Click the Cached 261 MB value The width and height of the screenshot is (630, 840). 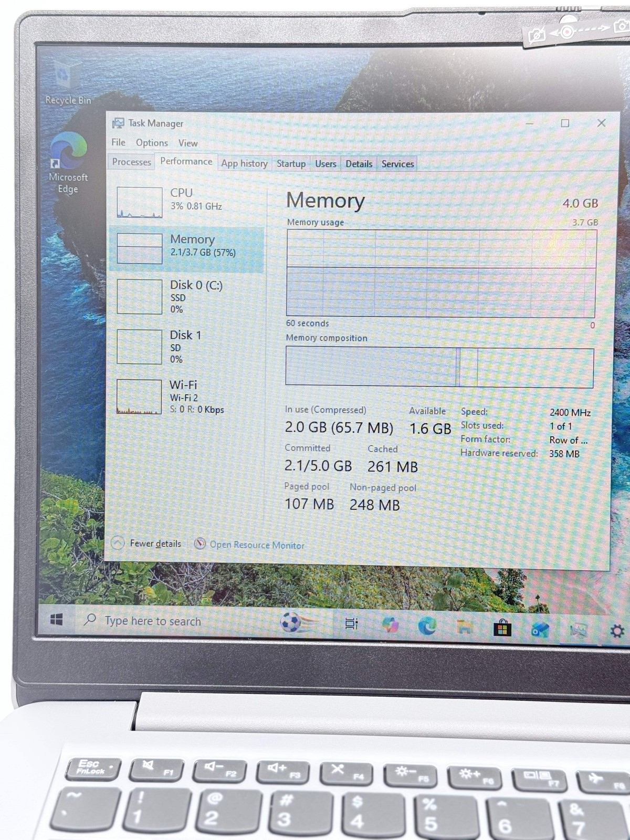coord(393,467)
